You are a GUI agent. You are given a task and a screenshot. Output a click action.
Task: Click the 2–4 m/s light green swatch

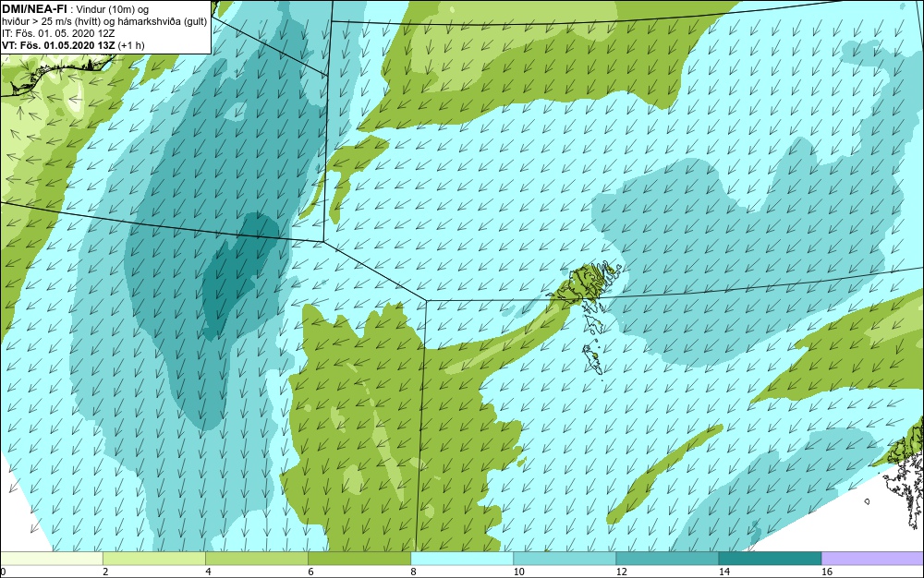(154, 559)
